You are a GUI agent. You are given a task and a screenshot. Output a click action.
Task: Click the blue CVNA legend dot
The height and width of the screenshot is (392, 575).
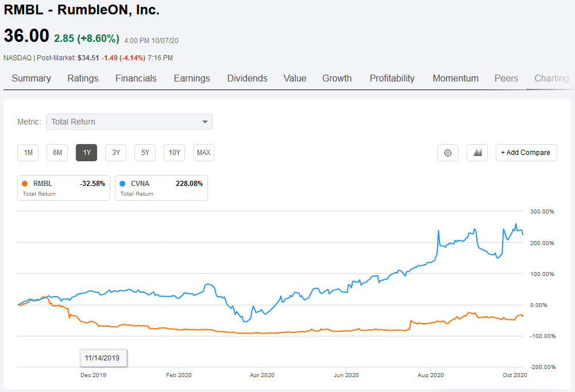(x=122, y=184)
